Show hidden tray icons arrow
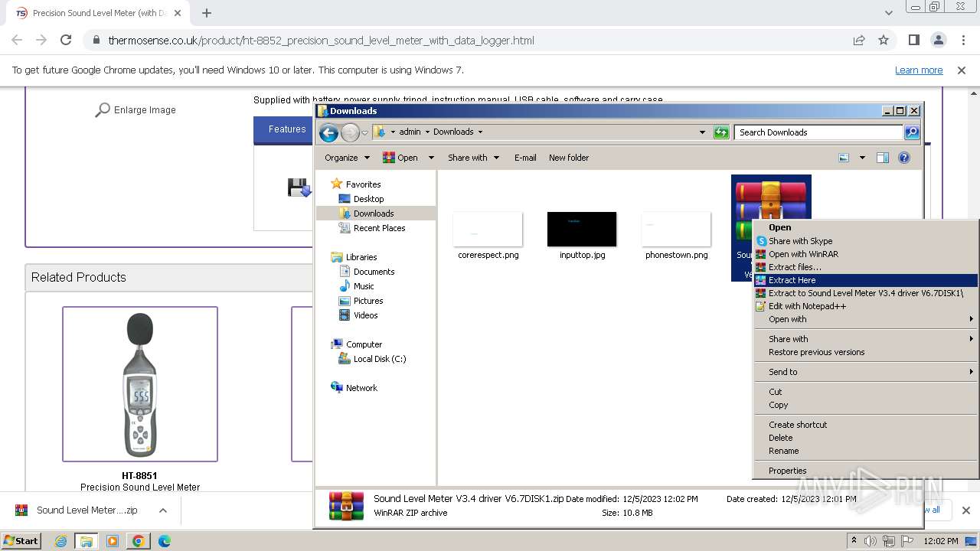Screen dimensions: 980x551 (x=854, y=541)
